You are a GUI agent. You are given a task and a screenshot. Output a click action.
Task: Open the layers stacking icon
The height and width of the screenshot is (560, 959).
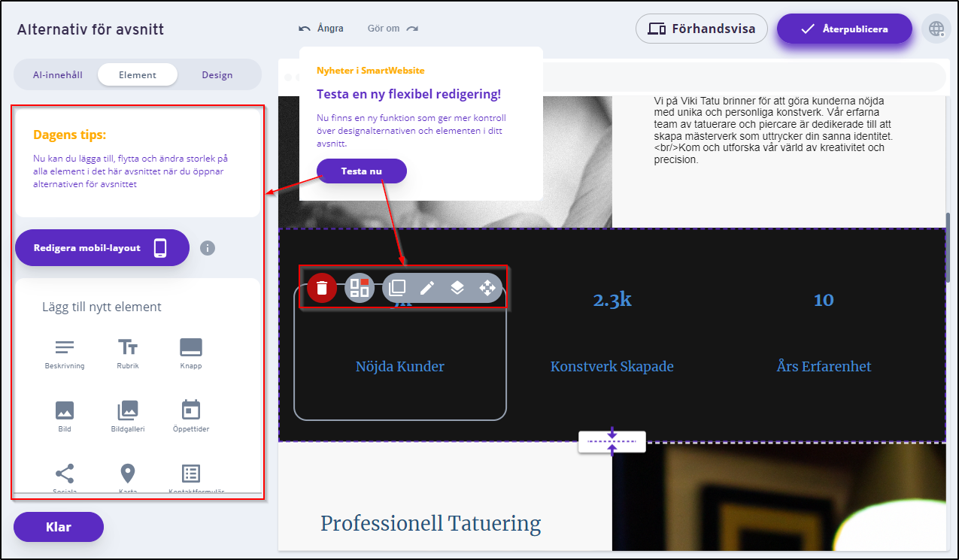[x=457, y=288]
